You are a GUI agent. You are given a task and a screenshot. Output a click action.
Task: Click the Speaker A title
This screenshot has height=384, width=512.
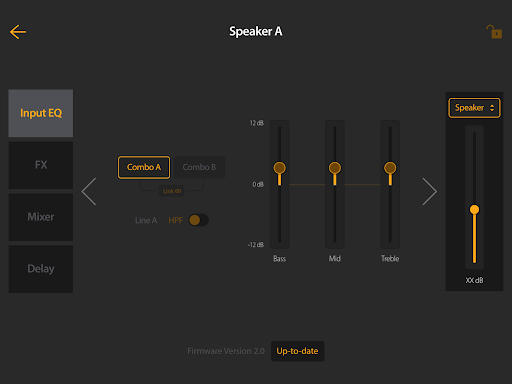256,32
